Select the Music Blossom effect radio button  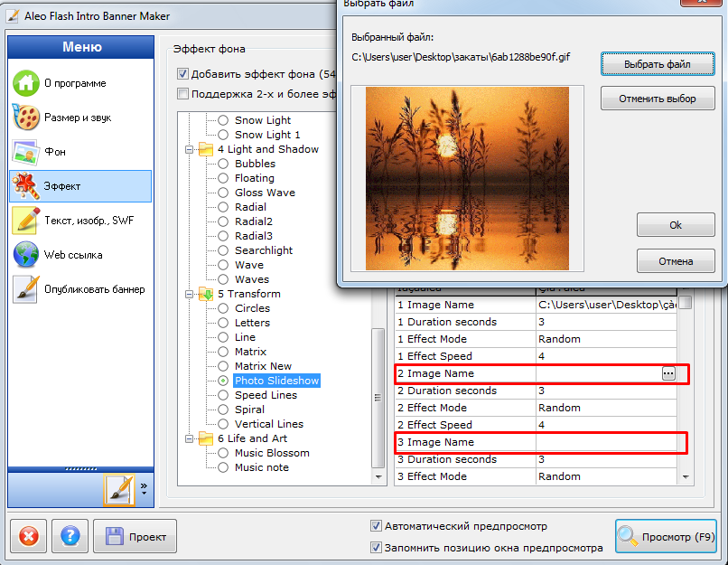pos(223,453)
